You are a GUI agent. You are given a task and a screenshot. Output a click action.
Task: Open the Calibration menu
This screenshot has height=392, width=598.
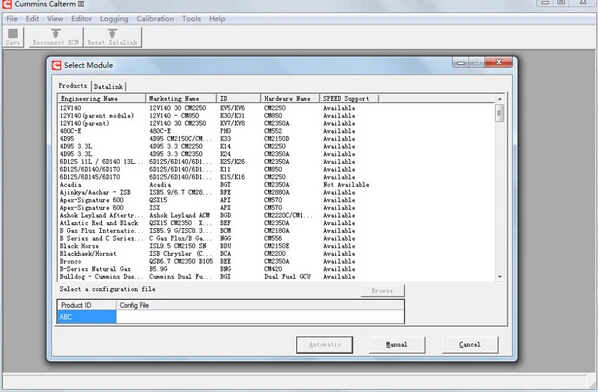tap(155, 19)
